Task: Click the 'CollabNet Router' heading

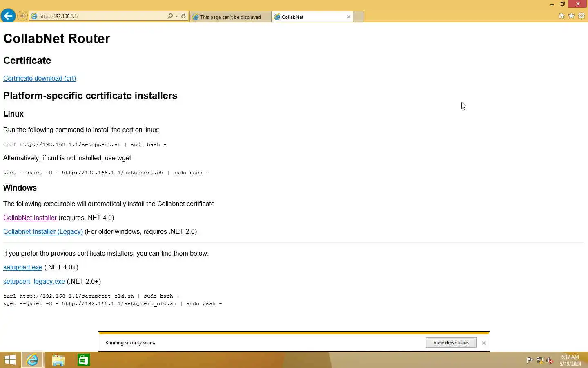Action: tap(56, 38)
